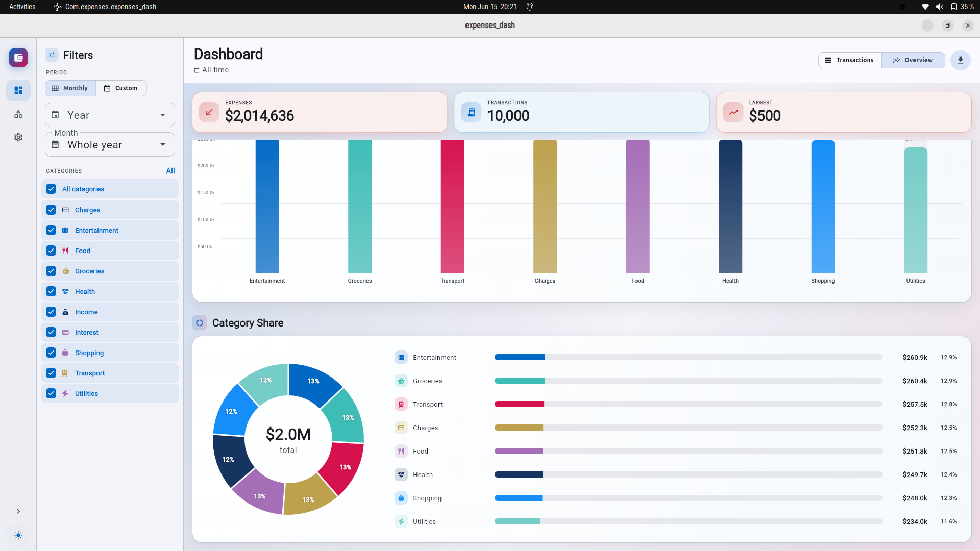This screenshot has width=980, height=551.
Task: Open the categories shapes icon in sidebar
Action: 18,114
